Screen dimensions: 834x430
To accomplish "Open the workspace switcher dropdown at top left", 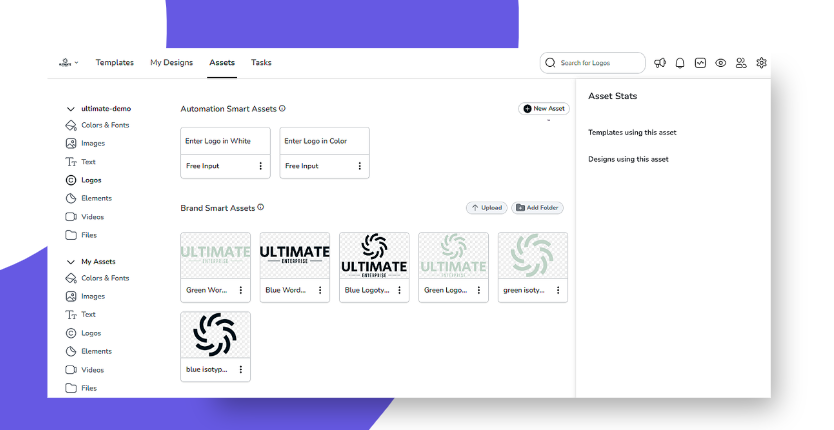I will tap(68, 63).
